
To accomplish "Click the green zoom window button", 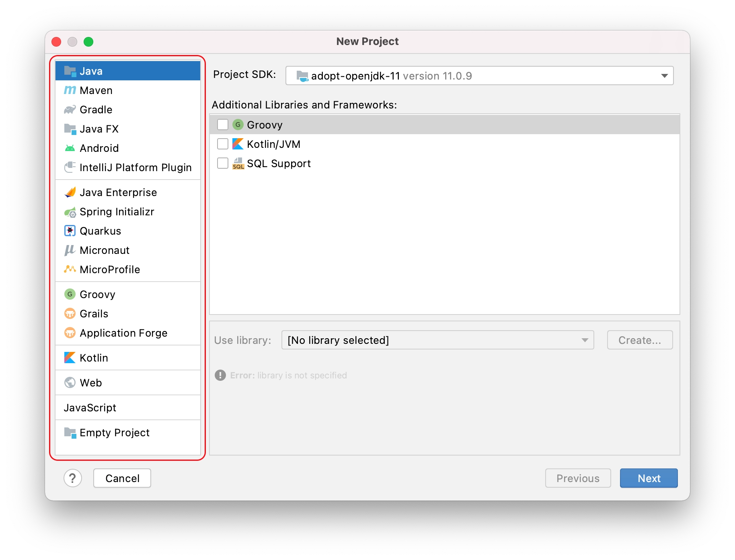I will click(88, 42).
